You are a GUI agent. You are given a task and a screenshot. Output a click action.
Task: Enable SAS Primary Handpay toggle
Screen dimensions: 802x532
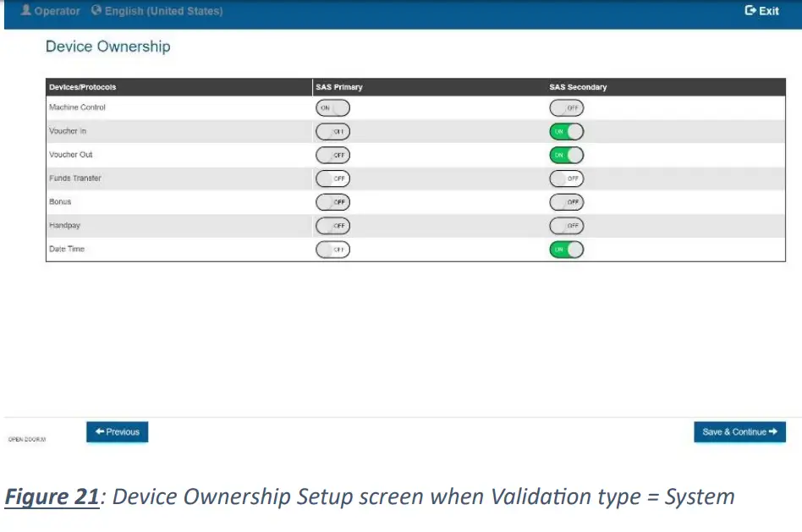tap(332, 226)
